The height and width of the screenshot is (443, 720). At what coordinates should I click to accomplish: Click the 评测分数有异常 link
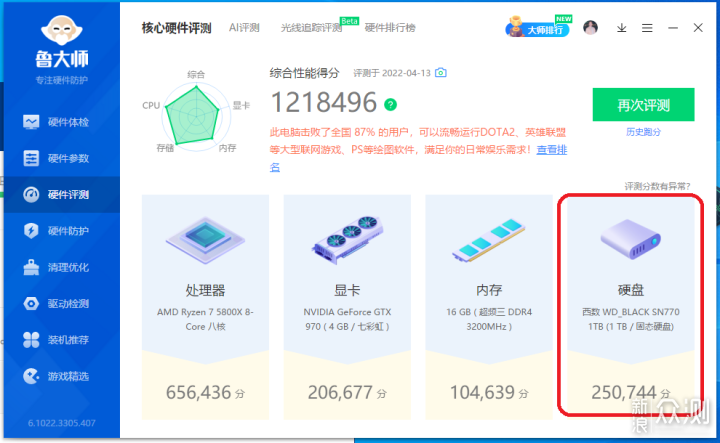tap(657, 186)
